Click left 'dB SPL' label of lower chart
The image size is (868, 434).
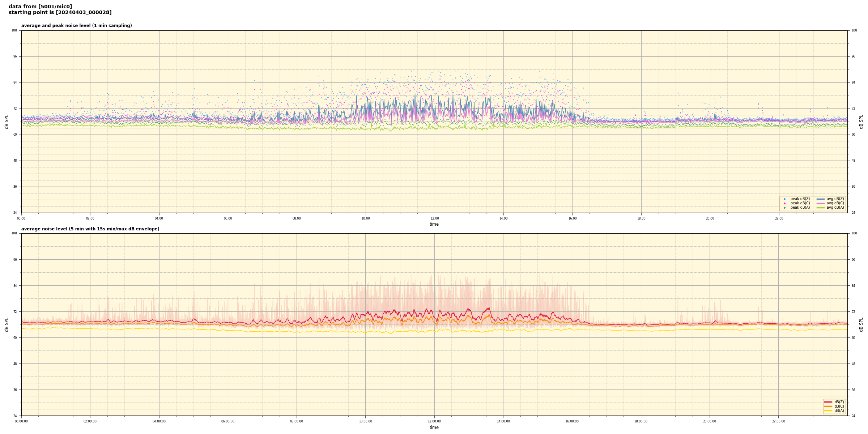click(x=7, y=324)
